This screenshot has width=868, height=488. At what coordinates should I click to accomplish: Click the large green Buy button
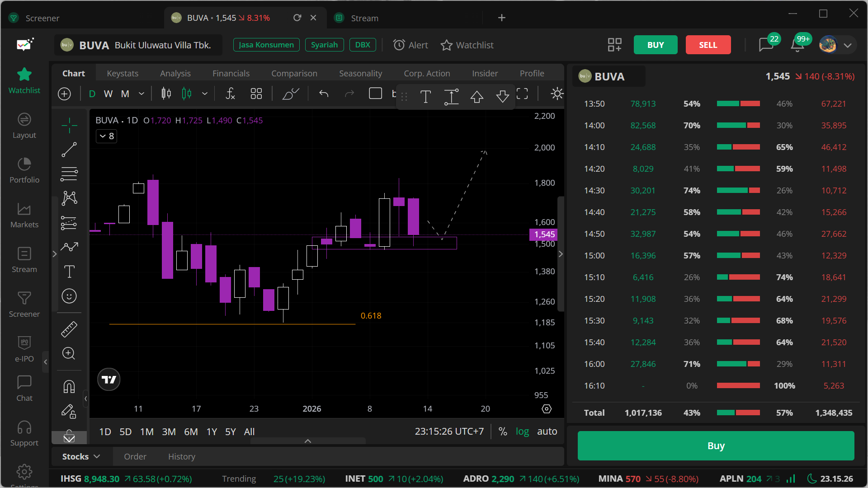[x=716, y=446]
